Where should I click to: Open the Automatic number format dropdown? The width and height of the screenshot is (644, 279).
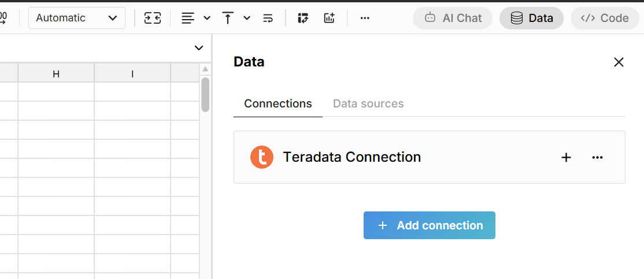tap(77, 18)
